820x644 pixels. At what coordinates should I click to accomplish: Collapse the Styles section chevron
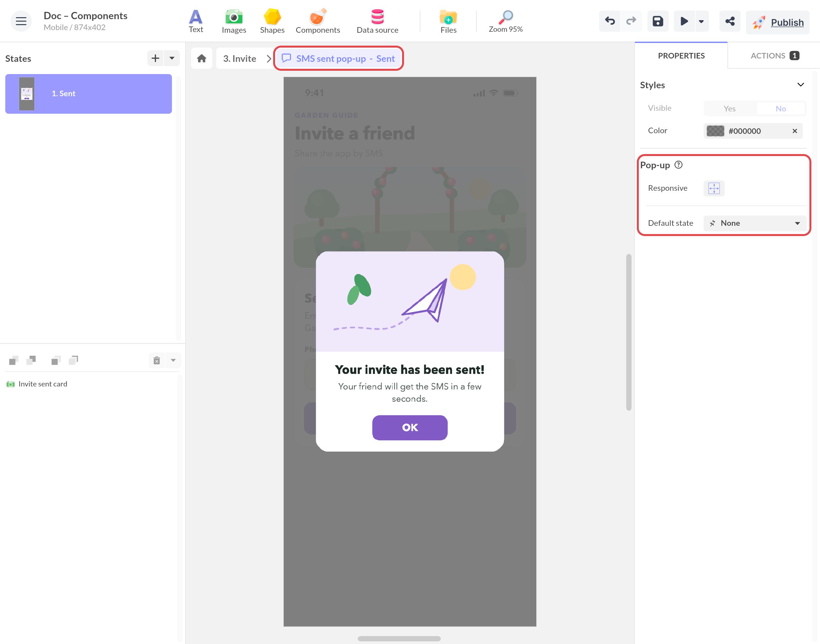pyautogui.click(x=800, y=85)
